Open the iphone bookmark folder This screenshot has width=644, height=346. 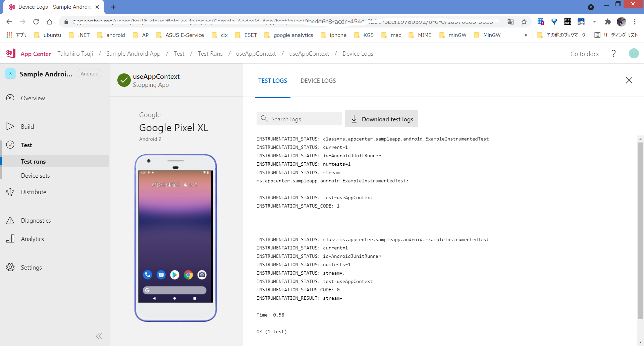tap(334, 35)
